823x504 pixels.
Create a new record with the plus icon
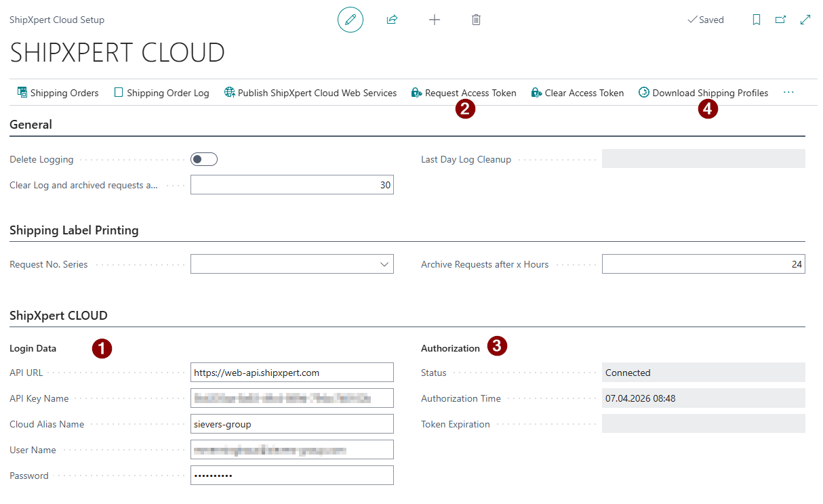tap(434, 20)
